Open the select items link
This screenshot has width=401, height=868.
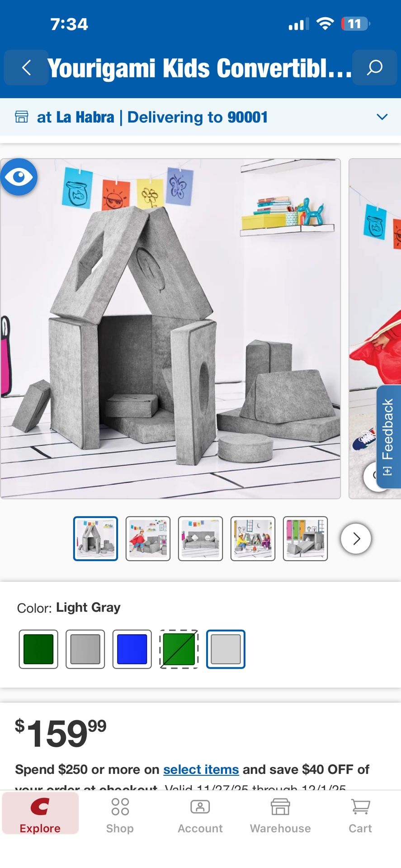(x=201, y=769)
